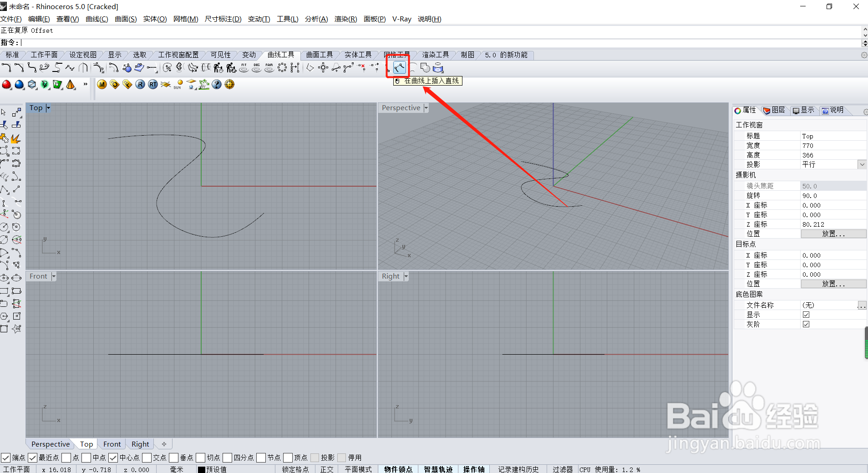Image resolution: width=868 pixels, height=473 pixels.
Task: Select the arrow pointer tool in sidebar
Action: pyautogui.click(x=4, y=112)
